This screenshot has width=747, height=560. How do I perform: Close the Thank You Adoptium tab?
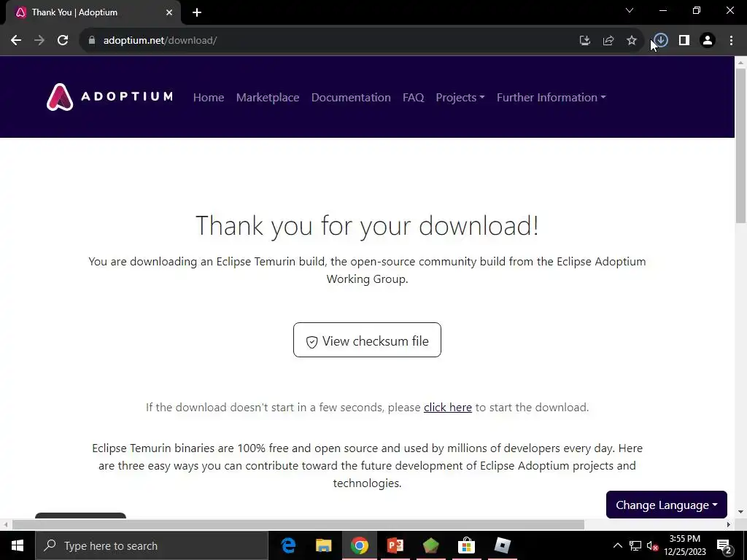click(x=169, y=12)
